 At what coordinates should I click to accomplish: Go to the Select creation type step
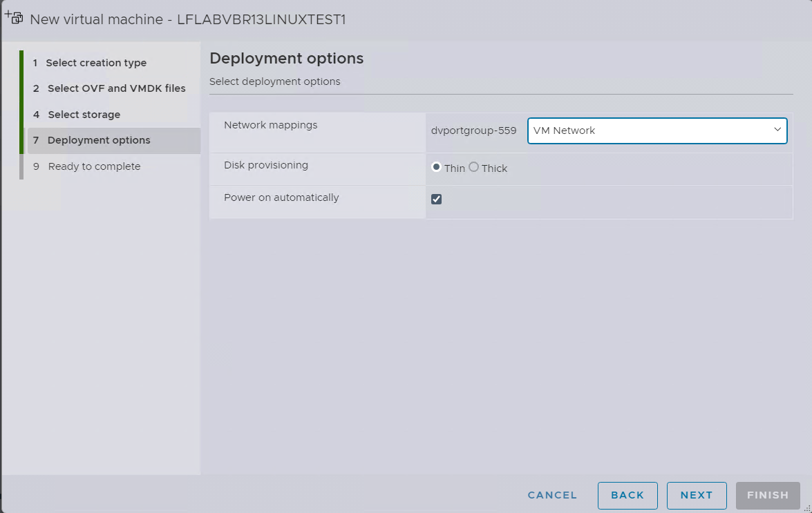[x=97, y=62]
